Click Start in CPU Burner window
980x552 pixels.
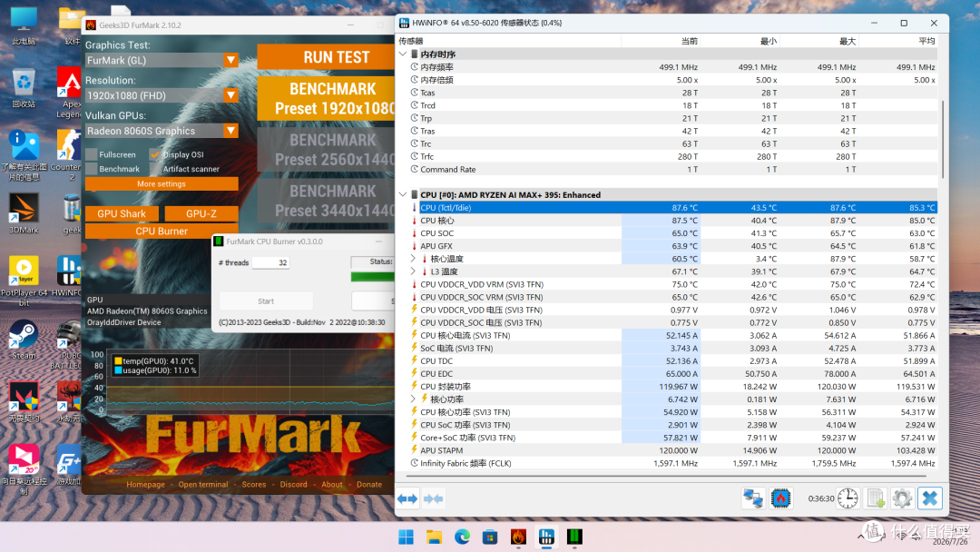(266, 301)
